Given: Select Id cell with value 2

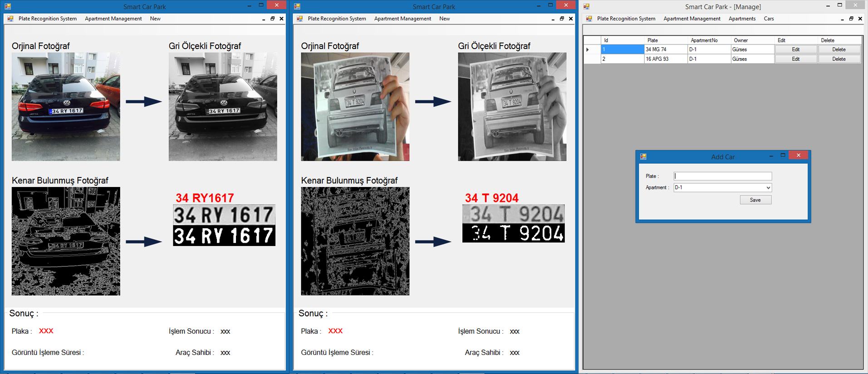Looking at the screenshot, I should tap(623, 59).
